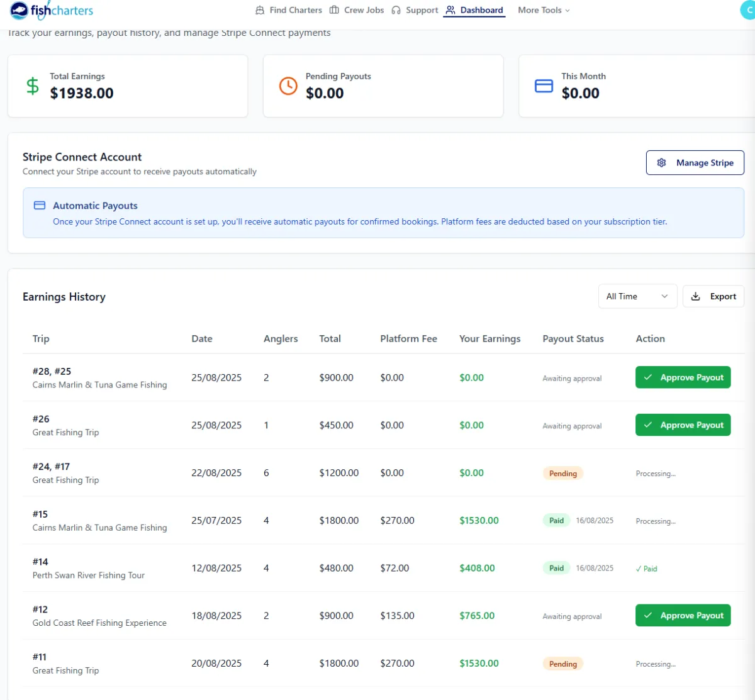Click the green dollar Total Earnings icon

pos(33,86)
